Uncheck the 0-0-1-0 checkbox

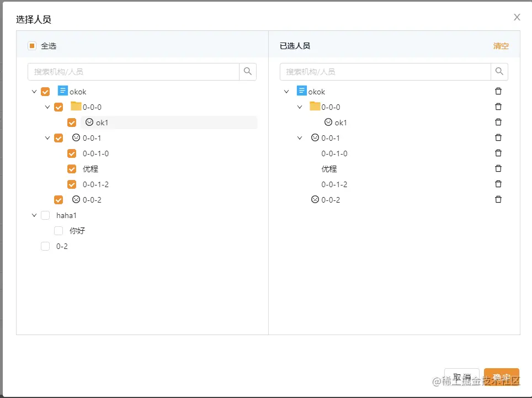pyautogui.click(x=72, y=153)
